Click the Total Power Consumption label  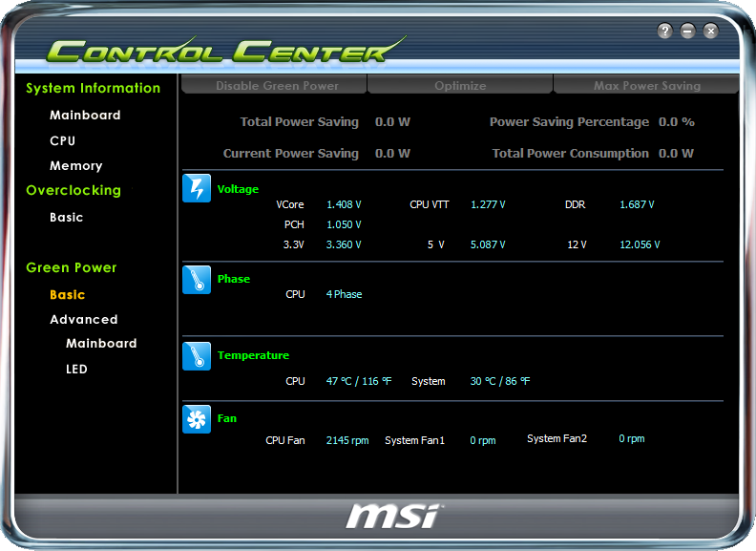[571, 153]
